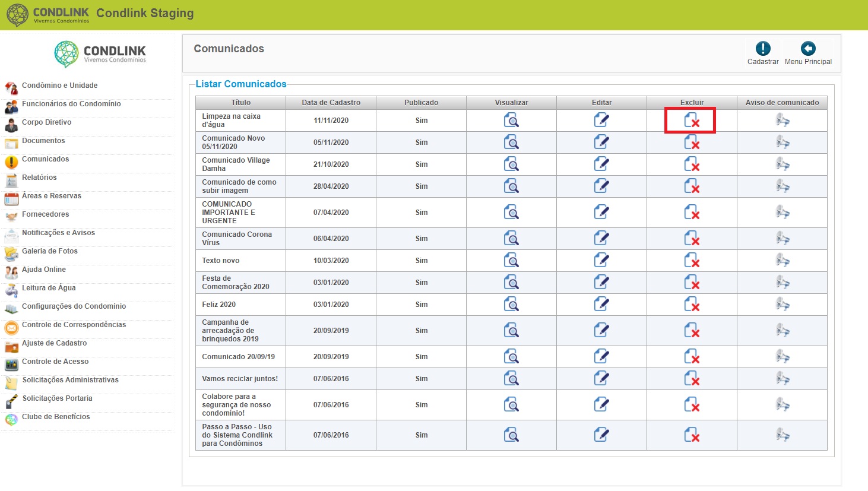Open Áreas e Reservas sidebar item
The image size is (868, 491).
(52, 196)
